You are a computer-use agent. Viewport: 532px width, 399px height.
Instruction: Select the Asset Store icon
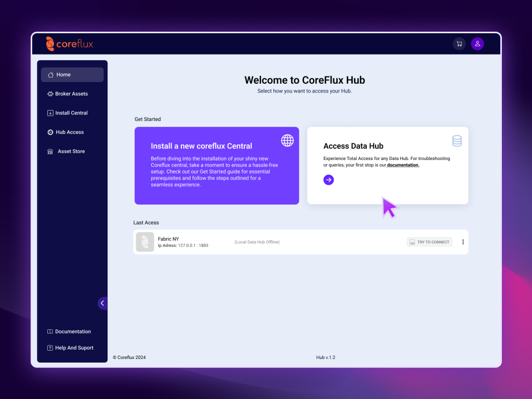coord(49,151)
